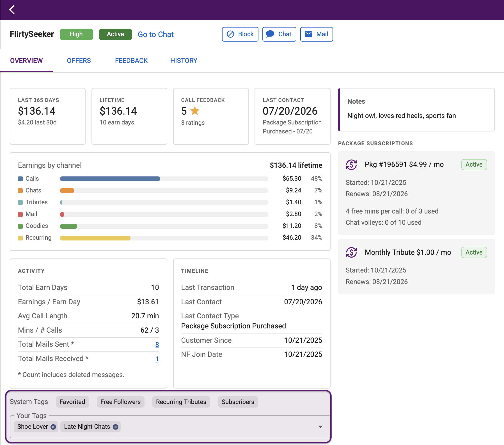Click '1 day ago' Last Transaction value
This screenshot has width=504, height=445.
coord(306,288)
